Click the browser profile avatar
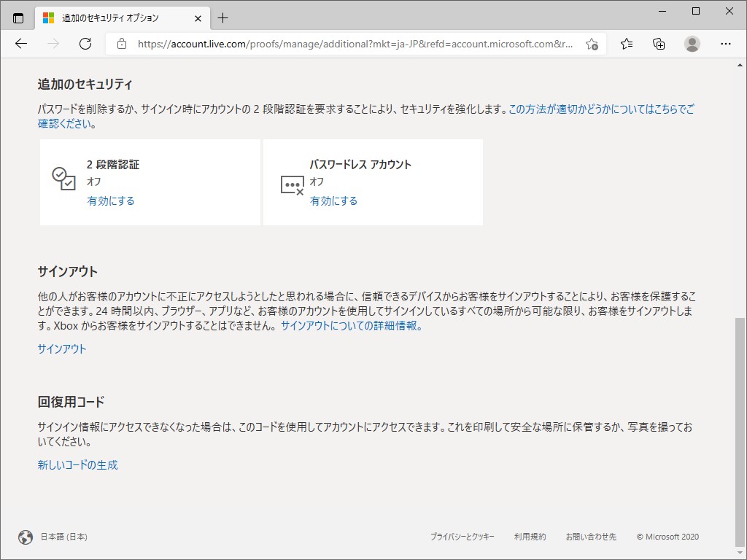The image size is (747, 560). 692,44
